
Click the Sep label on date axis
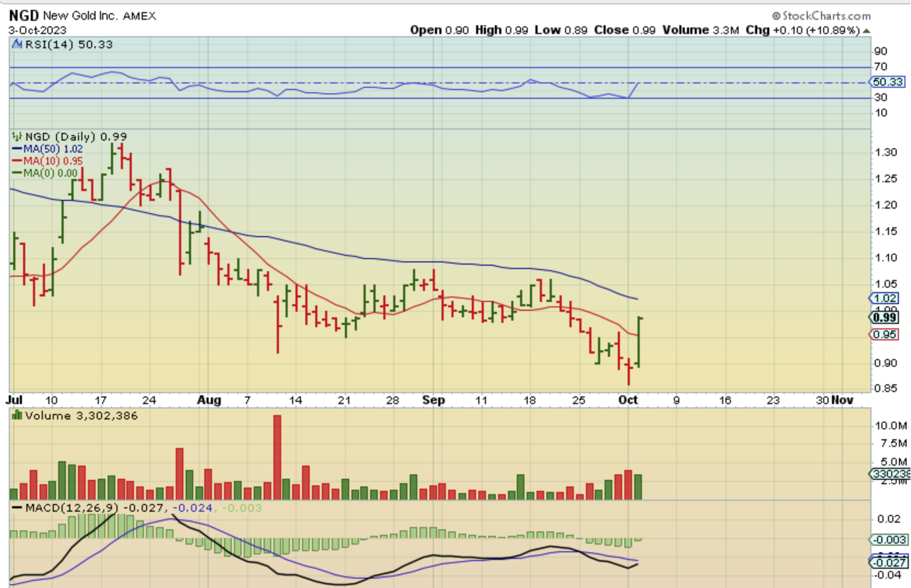coord(433,400)
